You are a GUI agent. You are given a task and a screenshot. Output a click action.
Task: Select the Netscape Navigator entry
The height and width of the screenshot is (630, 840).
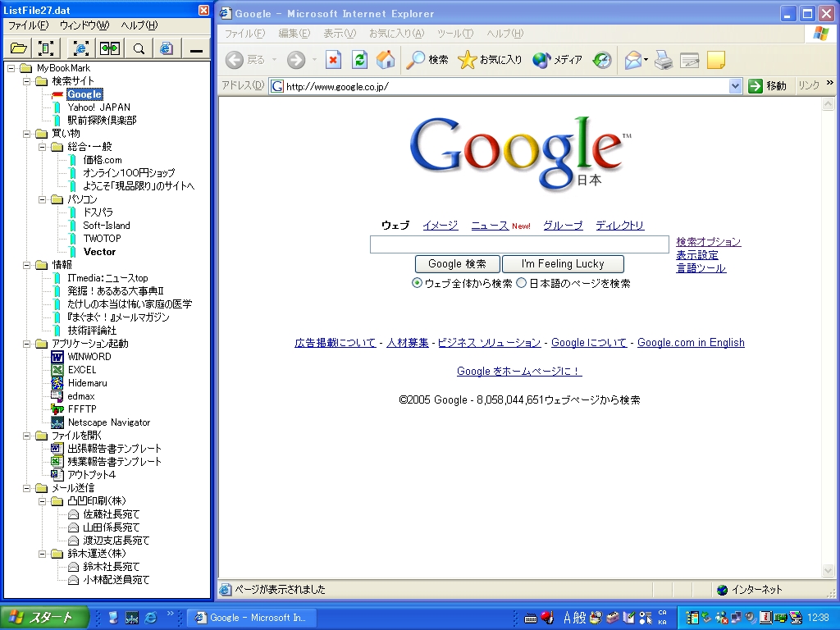101,422
